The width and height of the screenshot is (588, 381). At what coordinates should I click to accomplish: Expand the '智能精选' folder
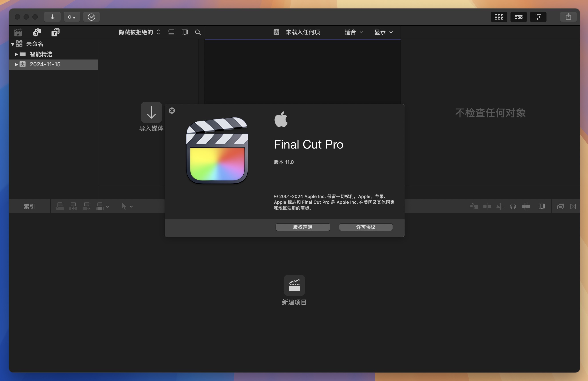point(16,54)
